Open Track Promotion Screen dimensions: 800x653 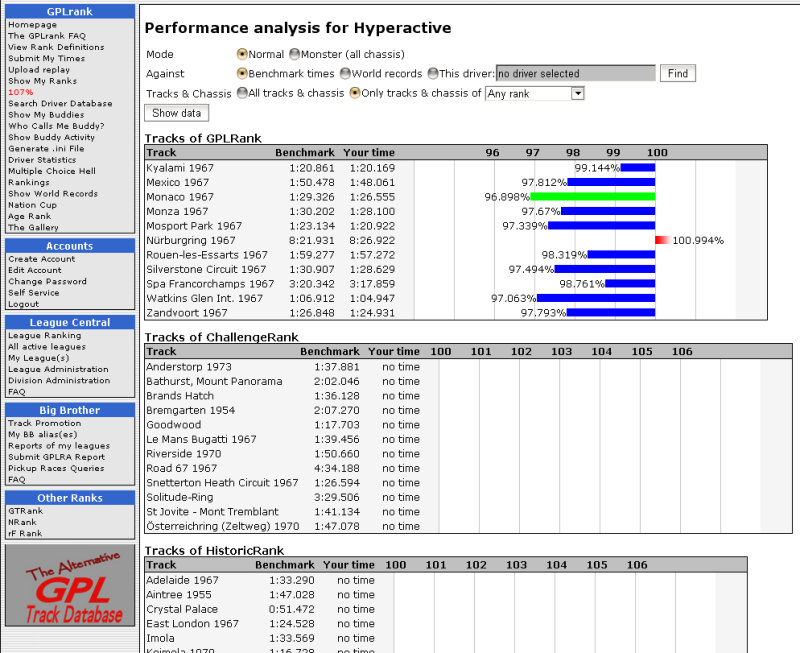[x=44, y=423]
